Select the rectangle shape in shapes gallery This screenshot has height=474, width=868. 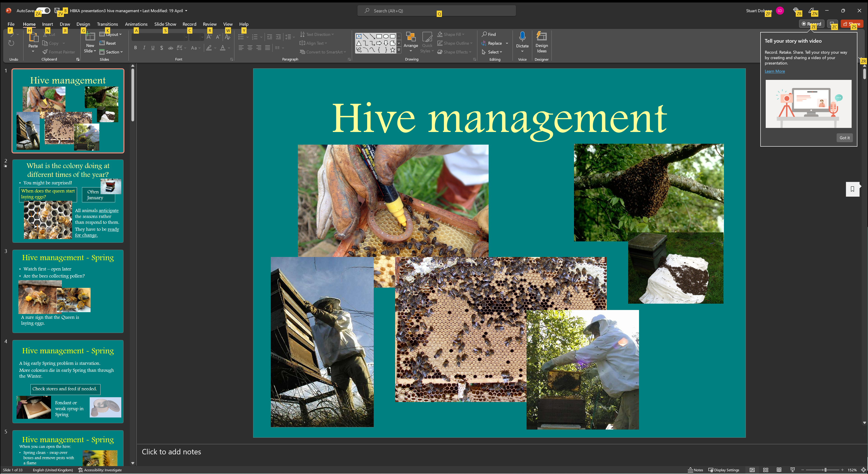coord(379,36)
